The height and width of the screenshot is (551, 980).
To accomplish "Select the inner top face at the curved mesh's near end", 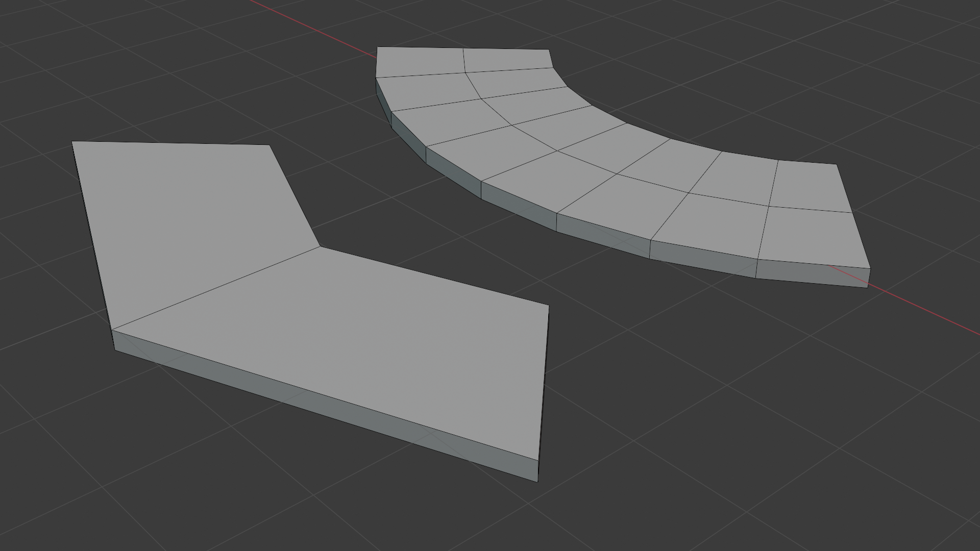I will point(809,186).
